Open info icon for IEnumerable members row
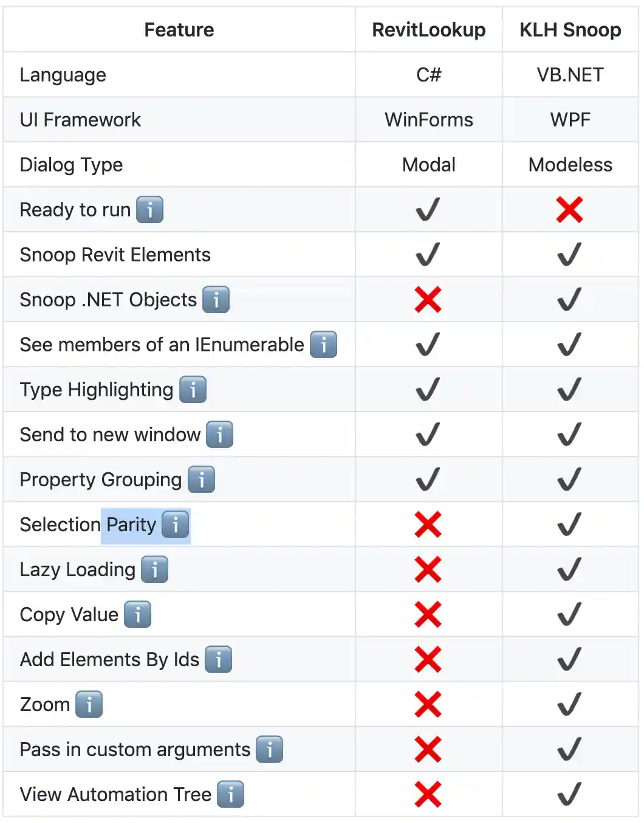This screenshot has height=823, width=644. pyautogui.click(x=323, y=345)
